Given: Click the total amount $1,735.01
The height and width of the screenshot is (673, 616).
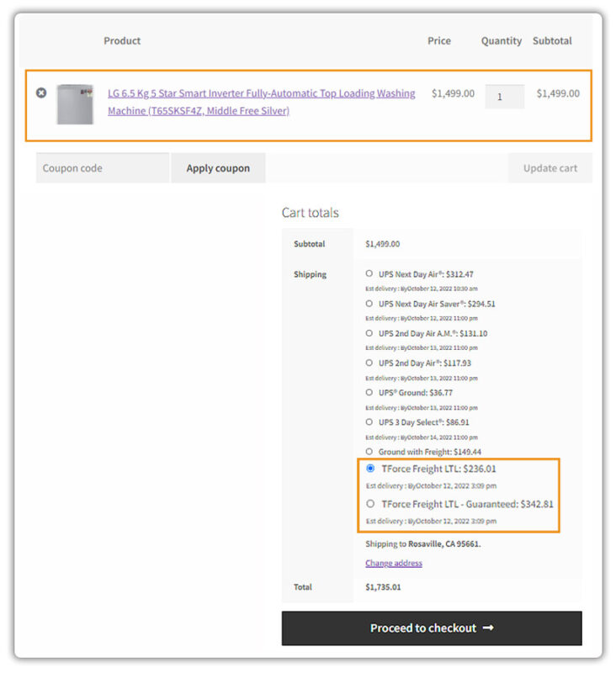Looking at the screenshot, I should pos(383,586).
